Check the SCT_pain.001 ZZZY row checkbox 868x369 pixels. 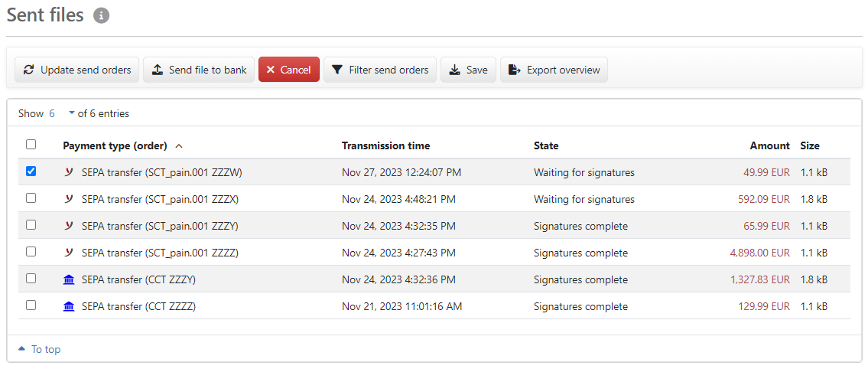click(x=31, y=225)
